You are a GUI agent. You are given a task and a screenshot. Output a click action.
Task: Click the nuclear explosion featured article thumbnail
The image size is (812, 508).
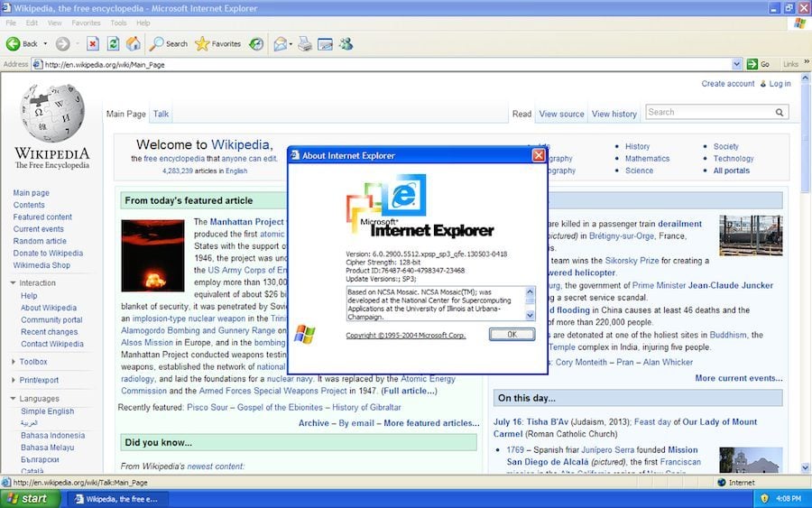[152, 255]
